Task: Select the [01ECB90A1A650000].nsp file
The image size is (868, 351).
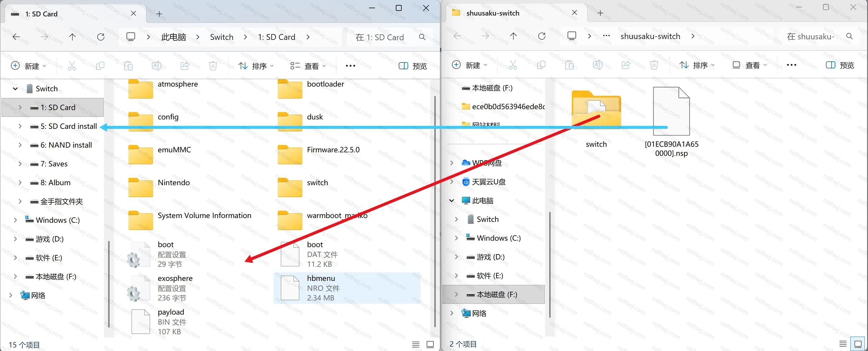Action: (x=671, y=122)
